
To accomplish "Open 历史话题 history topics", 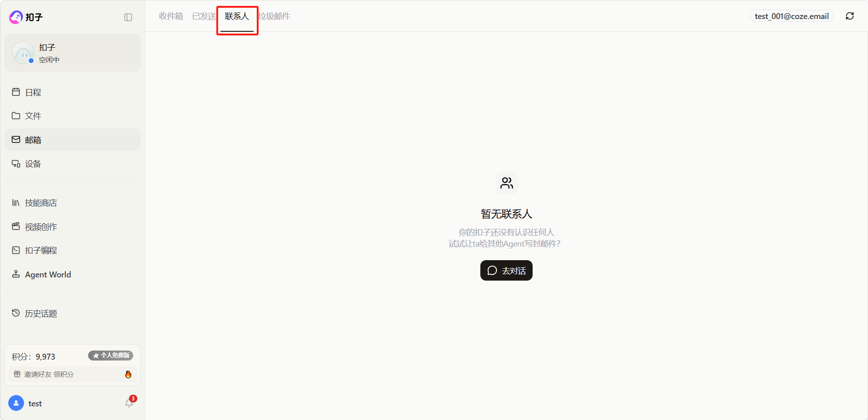I will click(x=73, y=313).
